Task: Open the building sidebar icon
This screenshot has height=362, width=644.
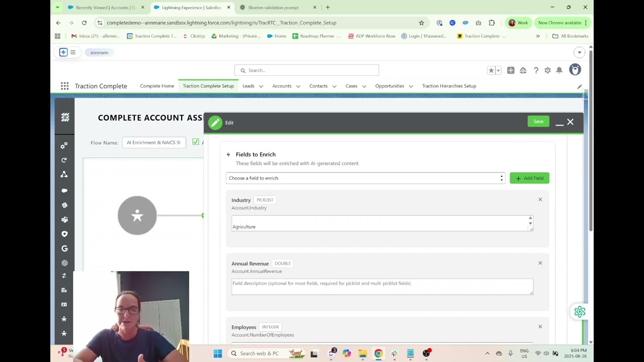Action: tap(64, 290)
